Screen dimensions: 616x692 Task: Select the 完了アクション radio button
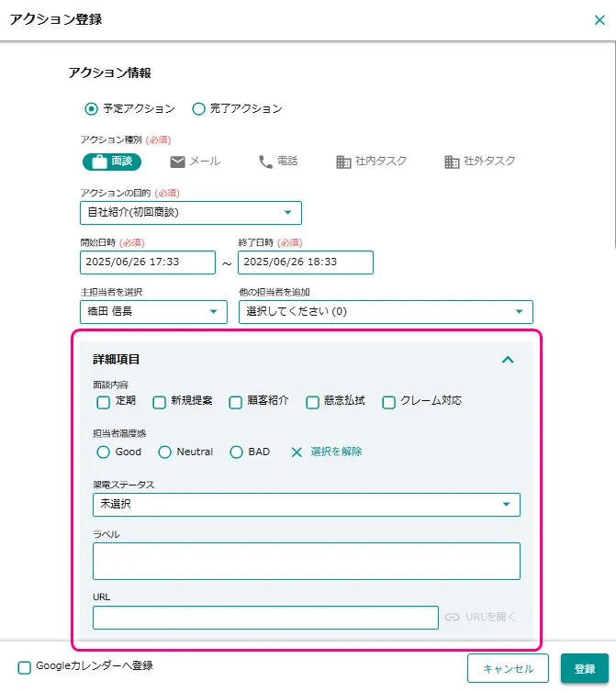tap(198, 108)
